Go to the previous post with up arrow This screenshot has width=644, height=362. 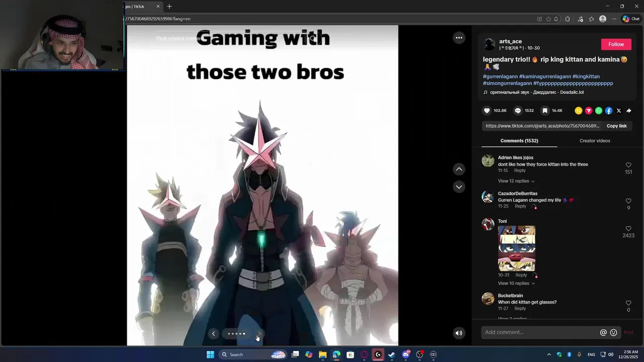click(x=459, y=169)
